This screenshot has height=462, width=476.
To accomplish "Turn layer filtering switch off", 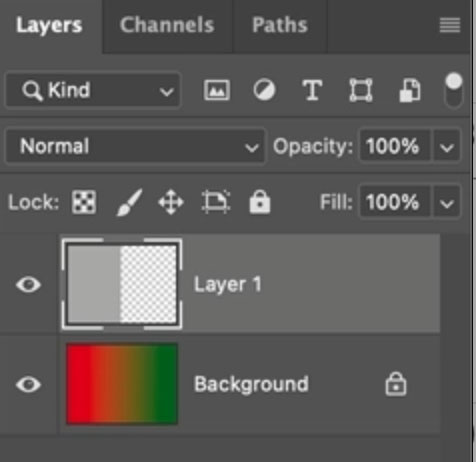I will coord(454,90).
